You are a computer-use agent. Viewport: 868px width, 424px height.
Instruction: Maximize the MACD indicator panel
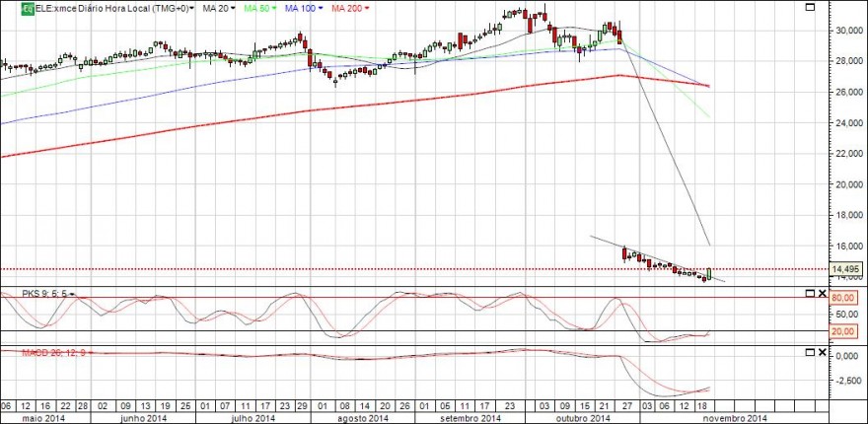pos(810,352)
